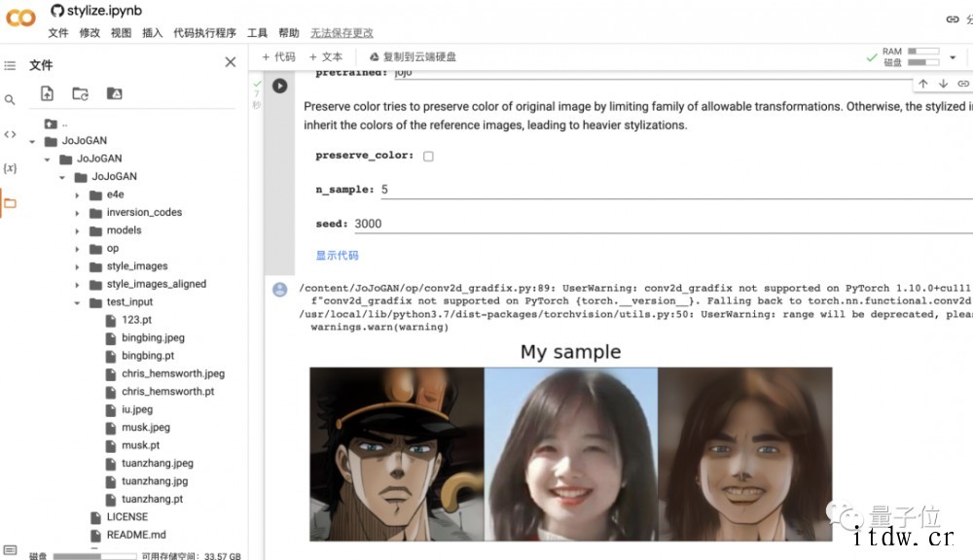
Task: Click the green connected checkmark
Action: 872,57
